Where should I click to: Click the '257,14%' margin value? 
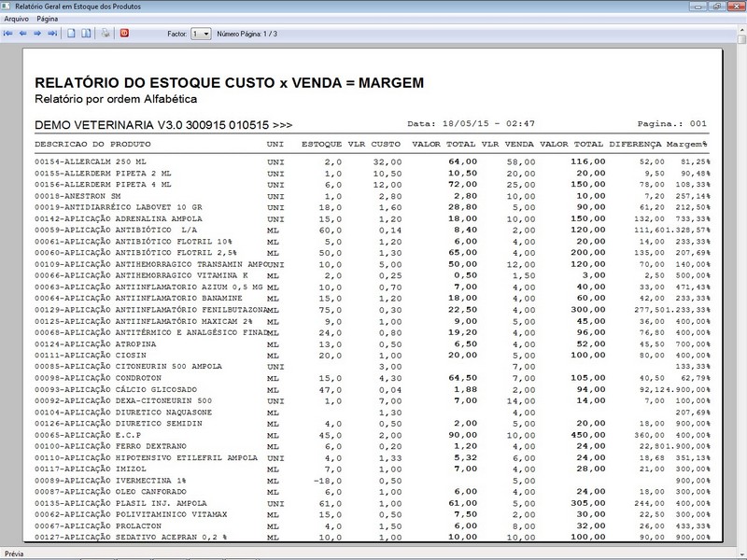click(x=693, y=196)
